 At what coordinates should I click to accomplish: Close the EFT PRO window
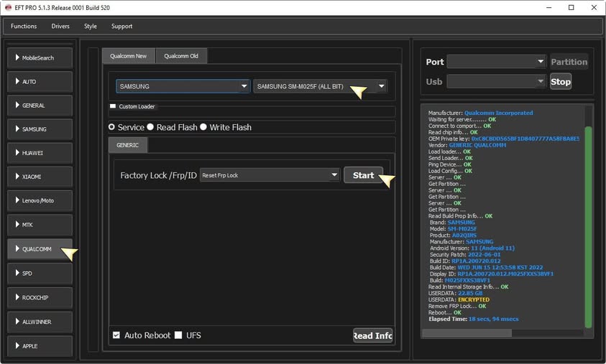click(x=594, y=7)
